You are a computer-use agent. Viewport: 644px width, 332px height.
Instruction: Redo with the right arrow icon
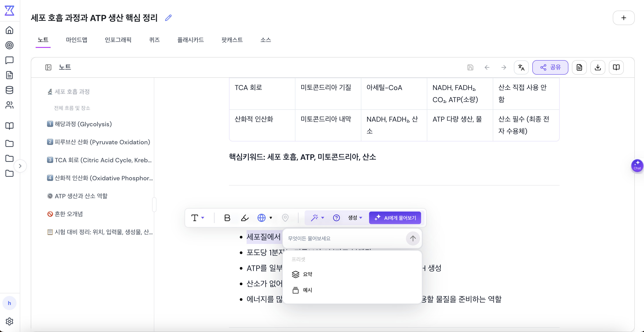(504, 67)
